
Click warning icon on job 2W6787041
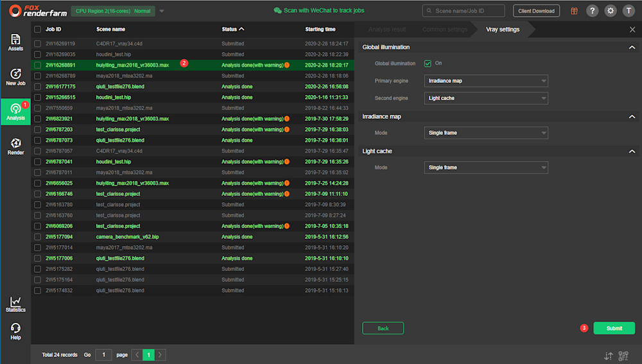pos(287,162)
